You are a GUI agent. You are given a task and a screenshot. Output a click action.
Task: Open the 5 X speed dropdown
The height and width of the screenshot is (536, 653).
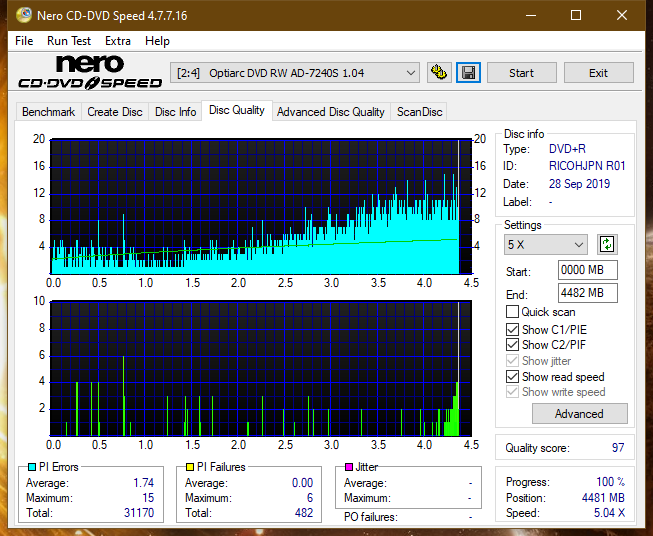click(546, 244)
